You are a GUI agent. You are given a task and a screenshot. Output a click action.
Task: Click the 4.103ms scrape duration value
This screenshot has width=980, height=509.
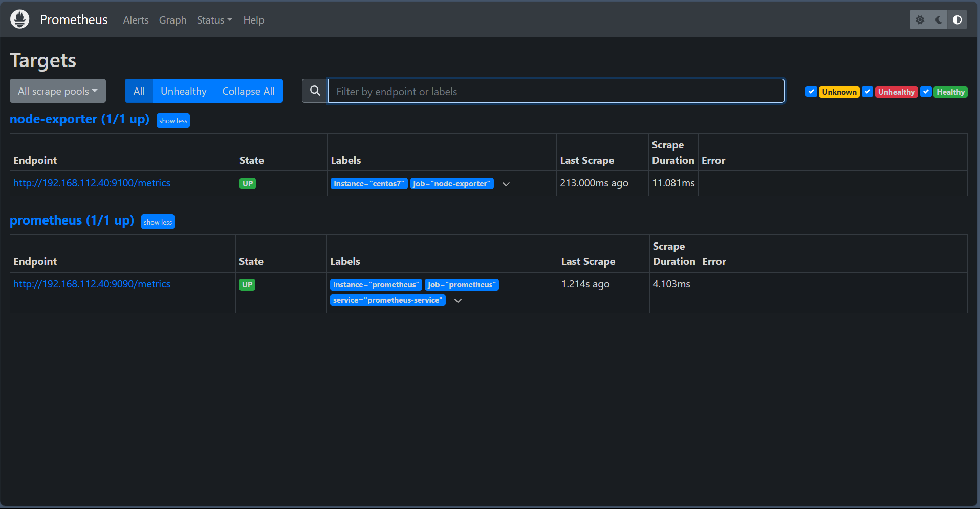point(671,284)
